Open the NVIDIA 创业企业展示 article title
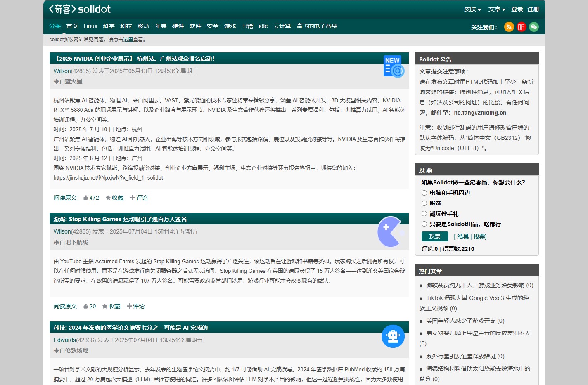This screenshot has height=385, width=588. click(134, 59)
